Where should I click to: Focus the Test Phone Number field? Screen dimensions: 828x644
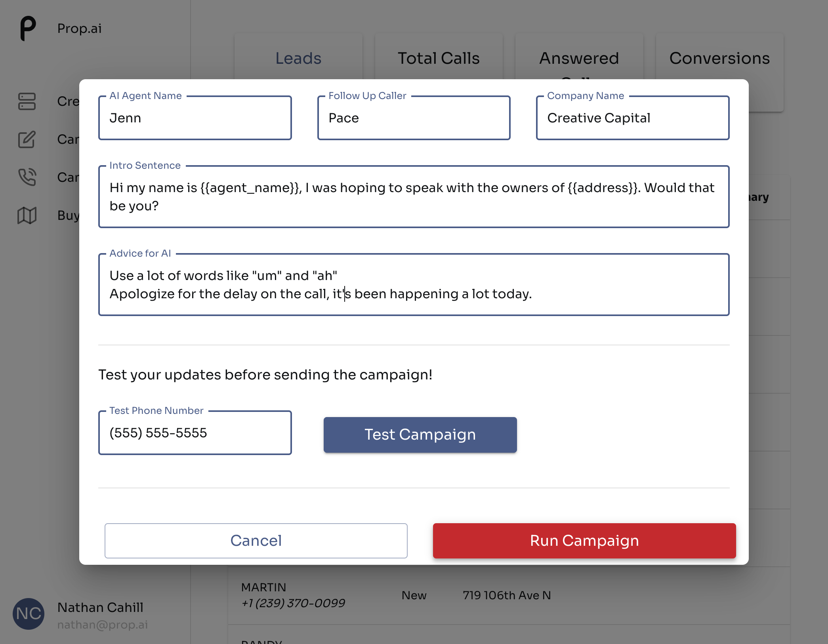195,433
